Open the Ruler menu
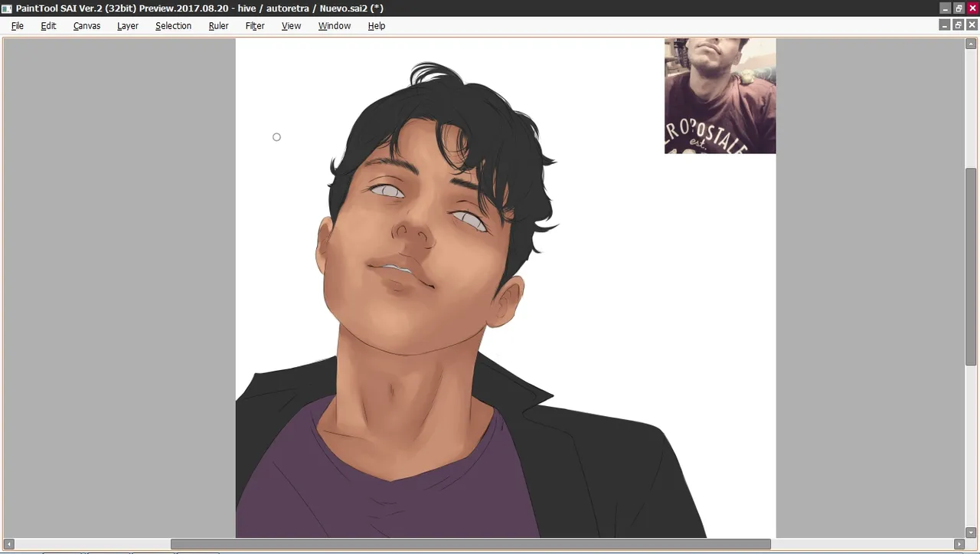The height and width of the screenshot is (554, 980). tap(218, 25)
